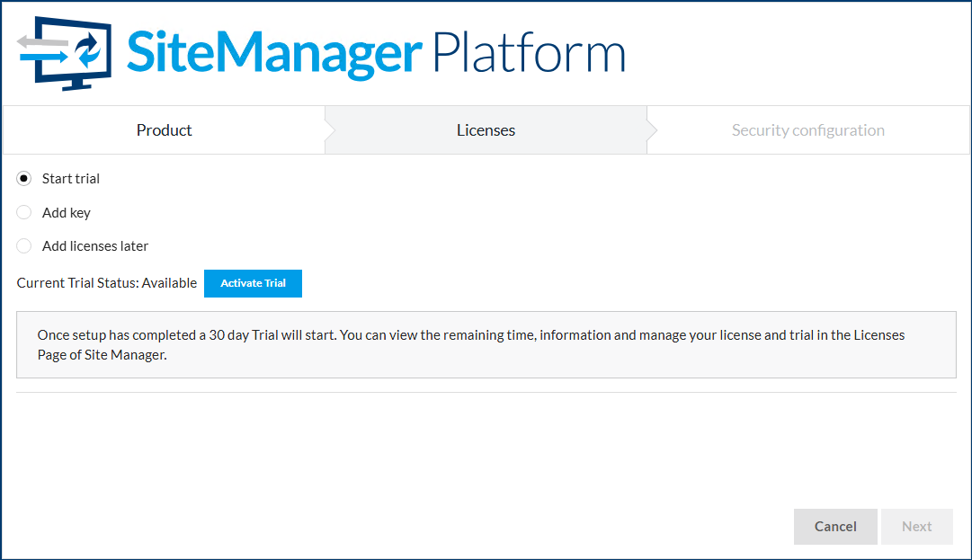Image resolution: width=972 pixels, height=560 pixels.
Task: Select the Start trial radio button
Action: [x=23, y=178]
